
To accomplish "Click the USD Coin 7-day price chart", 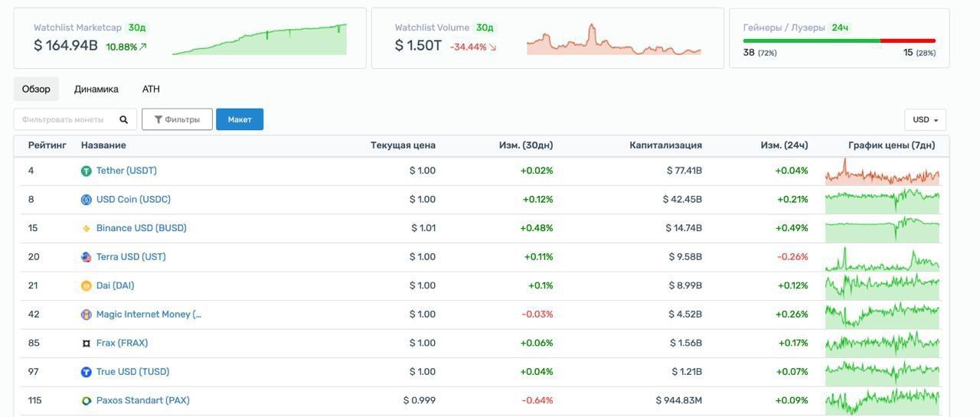I will 882,200.
